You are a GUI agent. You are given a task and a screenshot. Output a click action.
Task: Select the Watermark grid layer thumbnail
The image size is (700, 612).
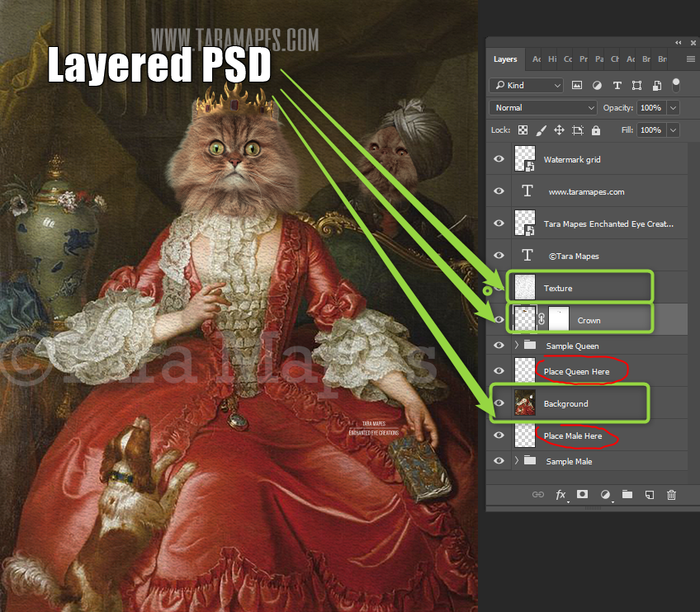tap(525, 159)
